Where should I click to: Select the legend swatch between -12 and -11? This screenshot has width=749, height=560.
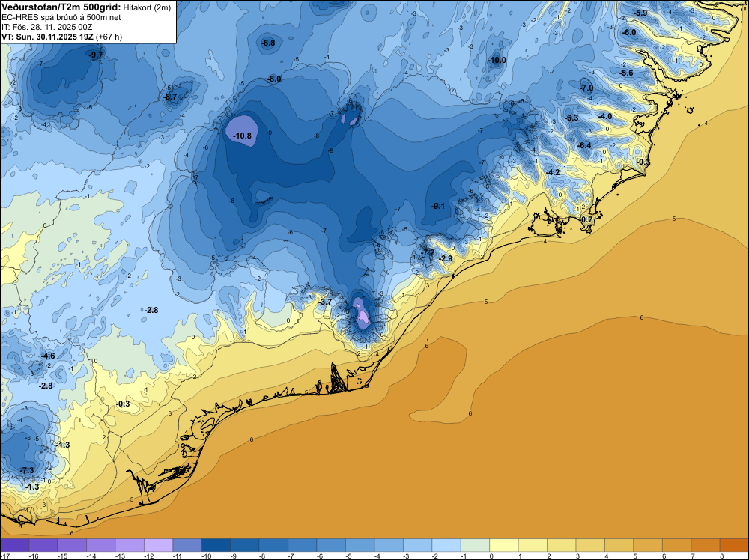158,545
